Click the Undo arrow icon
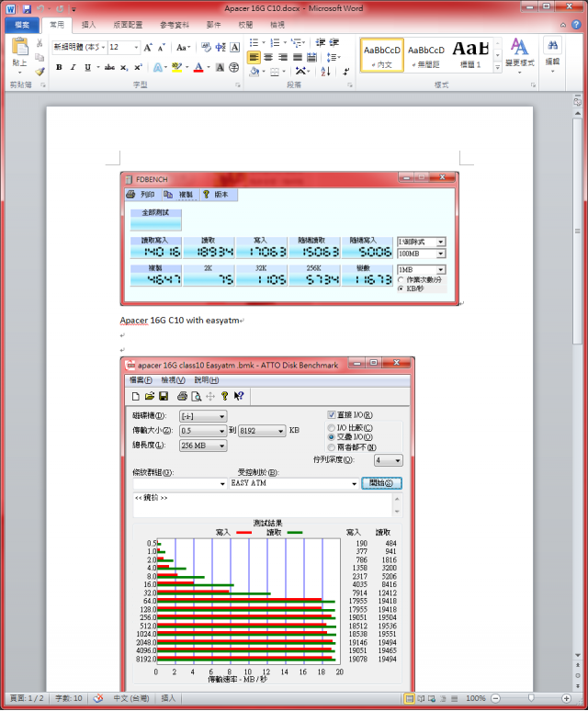Image resolution: width=588 pixels, height=711 pixels. point(40,8)
